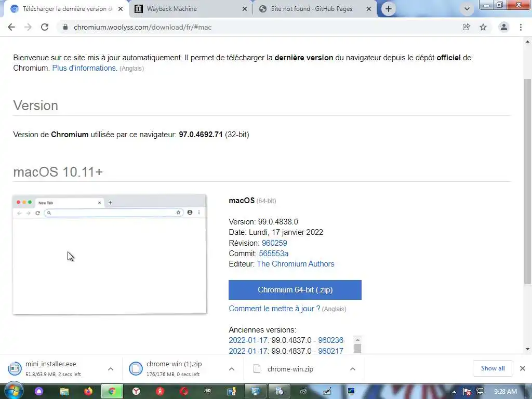Close the downloads bar

coord(523,368)
